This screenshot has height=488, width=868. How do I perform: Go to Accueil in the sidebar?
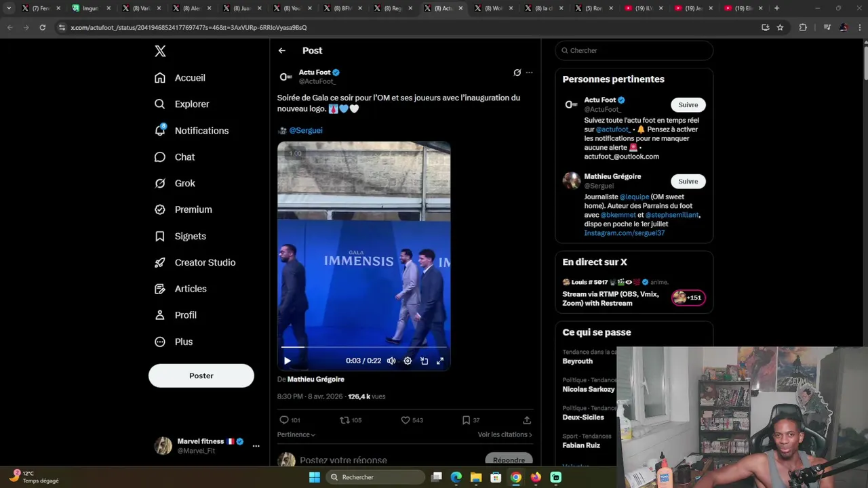(180, 78)
